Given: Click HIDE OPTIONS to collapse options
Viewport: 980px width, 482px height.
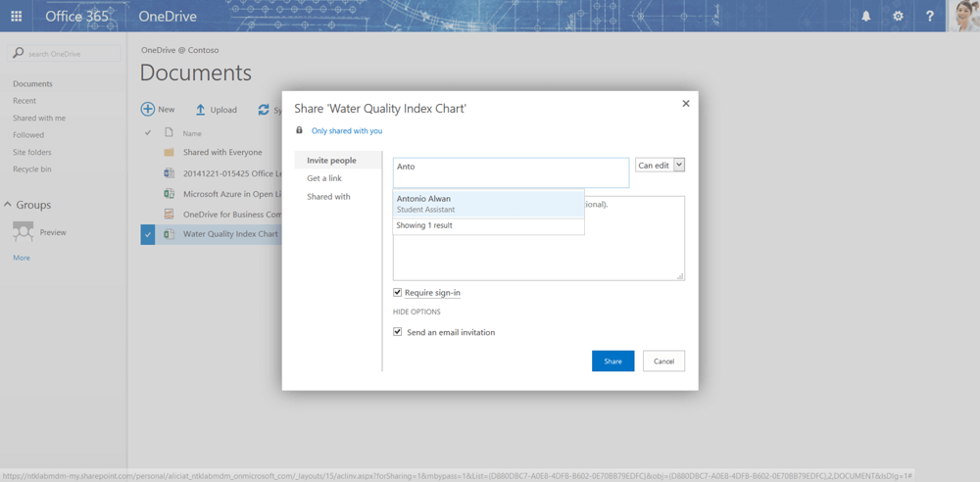Looking at the screenshot, I should [416, 312].
